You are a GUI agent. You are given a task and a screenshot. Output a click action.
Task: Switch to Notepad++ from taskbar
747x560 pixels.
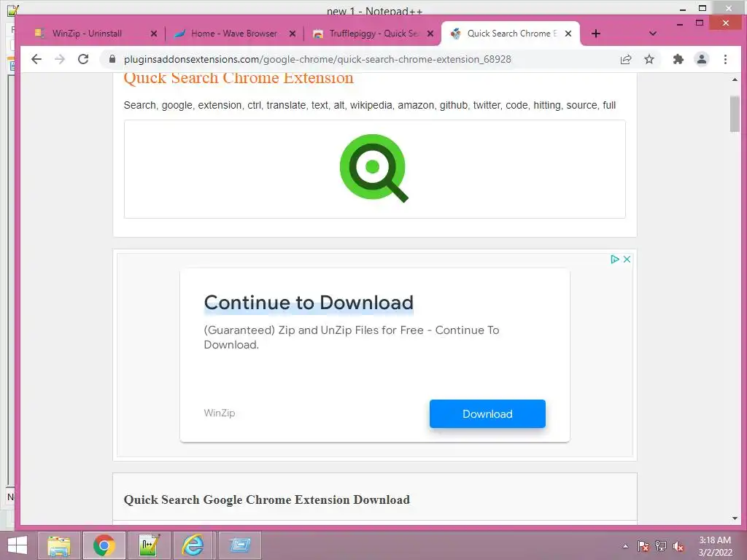click(149, 545)
